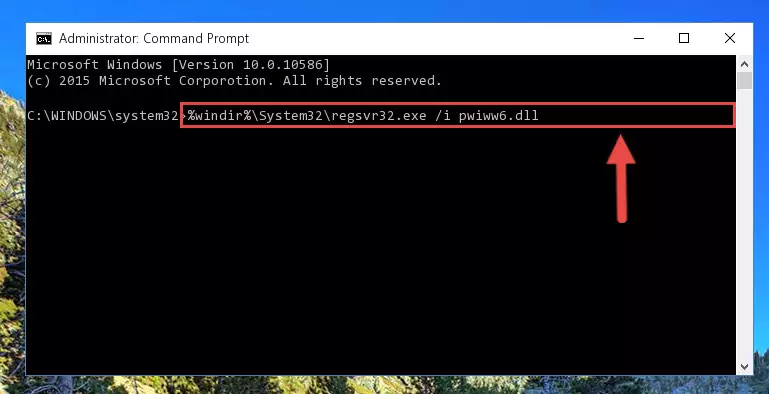Click the desktop wallpaper above the window
The width and height of the screenshot is (769, 394).
point(384,11)
